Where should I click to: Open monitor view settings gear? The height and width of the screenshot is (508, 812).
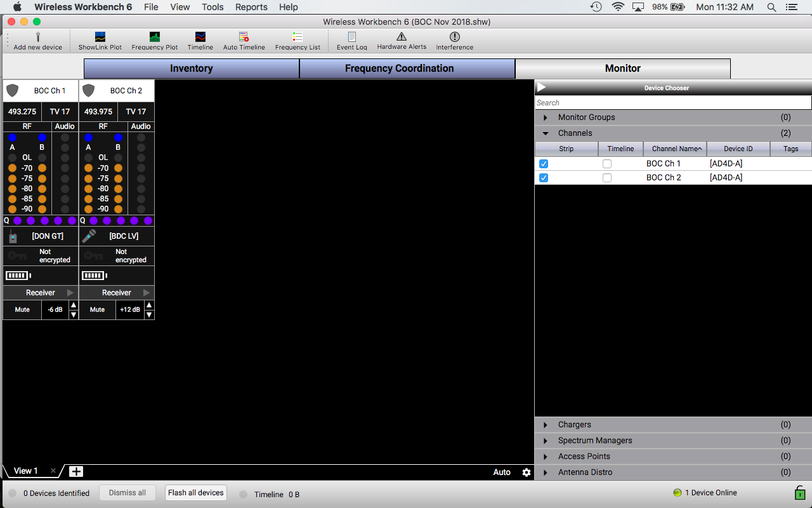(527, 472)
